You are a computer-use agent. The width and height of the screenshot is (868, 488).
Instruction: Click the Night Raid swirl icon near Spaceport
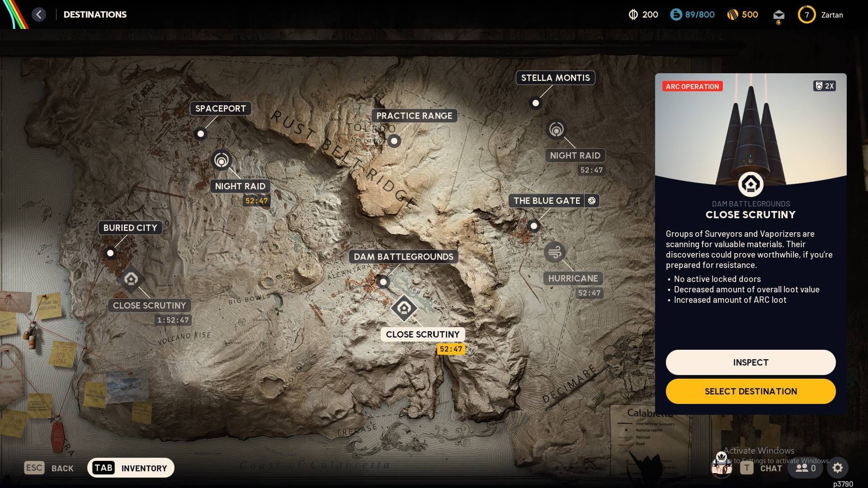pyautogui.click(x=221, y=160)
